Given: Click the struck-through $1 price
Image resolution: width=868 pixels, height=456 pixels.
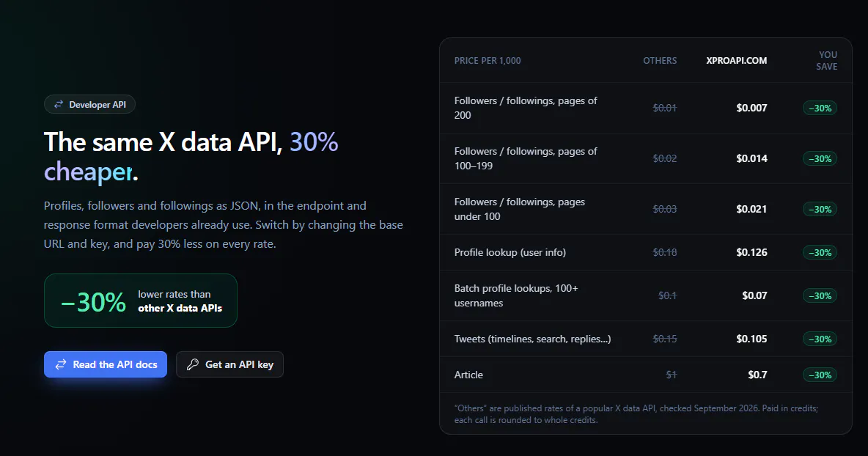Looking at the screenshot, I should (671, 375).
